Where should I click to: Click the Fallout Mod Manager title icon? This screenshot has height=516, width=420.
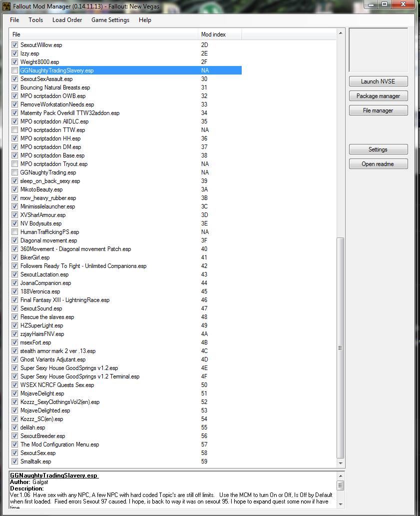[x=6, y=6]
